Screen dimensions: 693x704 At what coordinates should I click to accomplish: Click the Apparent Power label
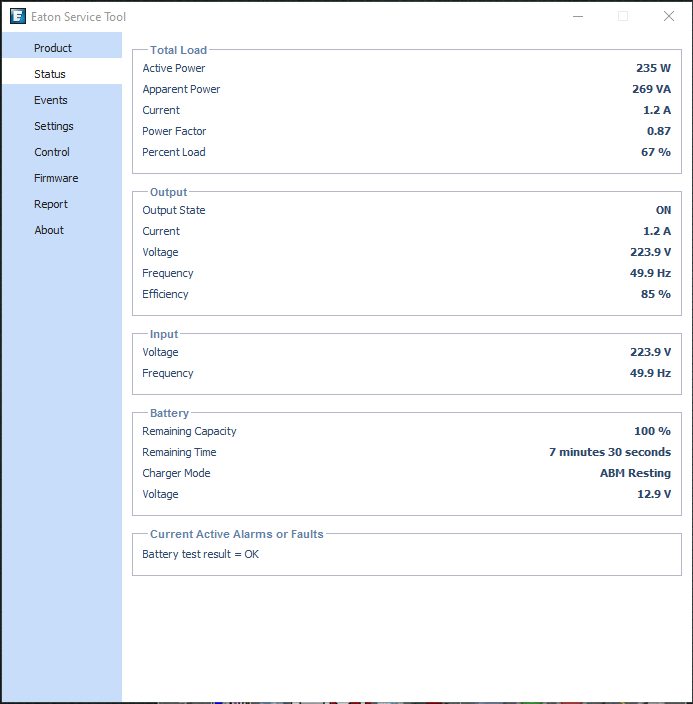[181, 89]
